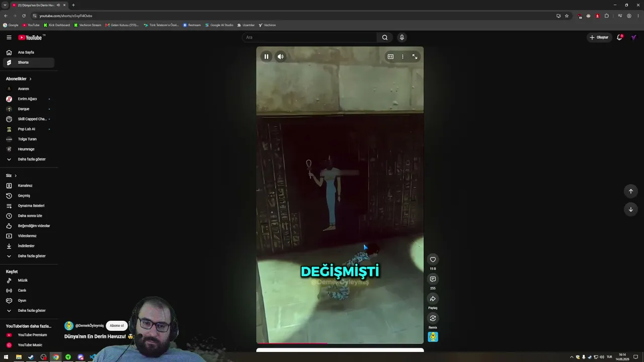The height and width of the screenshot is (362, 644).
Task: Open the Pop Lab AI channel
Action: tap(29, 129)
